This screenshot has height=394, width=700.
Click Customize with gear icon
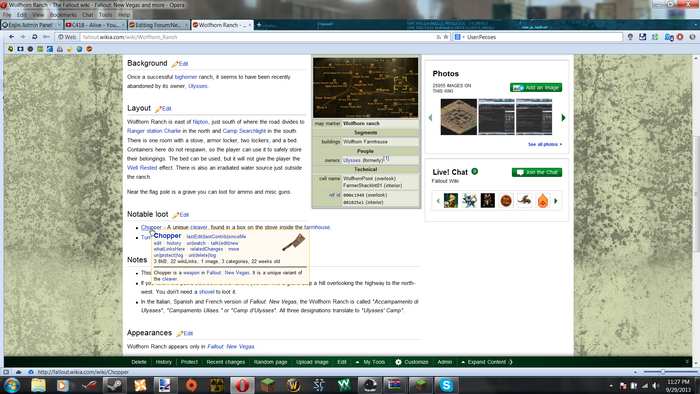(x=412, y=362)
